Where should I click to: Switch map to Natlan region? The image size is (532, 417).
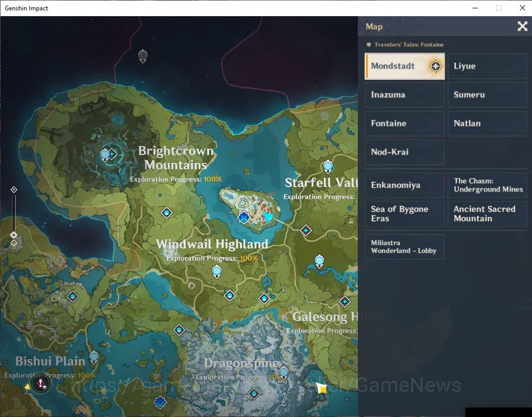coord(487,124)
